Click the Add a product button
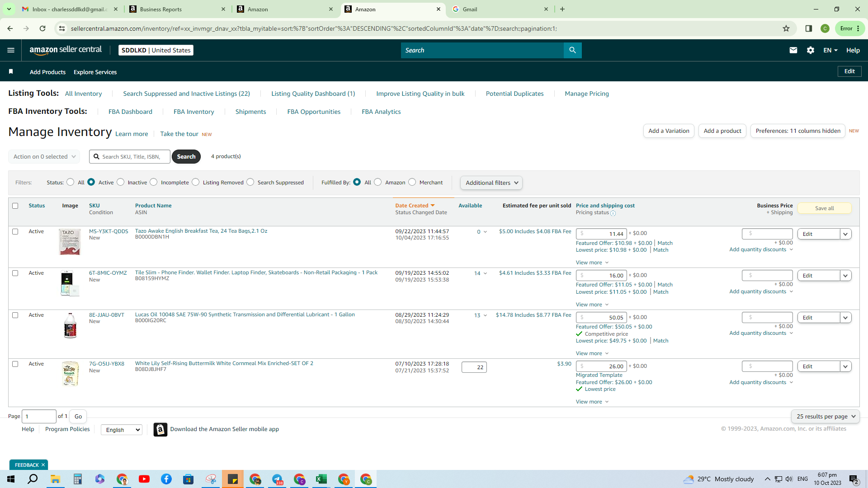Screen dimensions: 868x488 (x=722, y=131)
